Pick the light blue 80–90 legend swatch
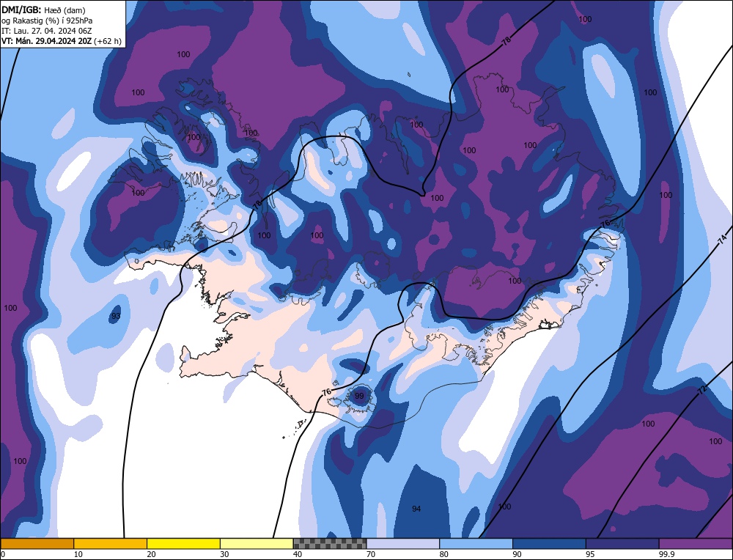 (476, 543)
